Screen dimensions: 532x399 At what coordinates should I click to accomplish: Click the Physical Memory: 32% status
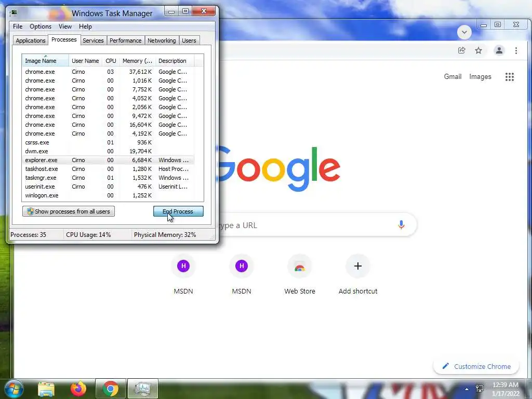[x=165, y=235]
